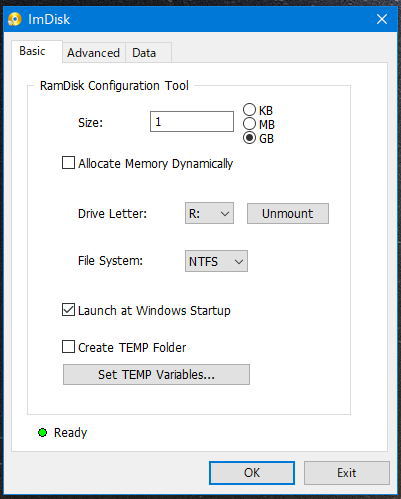401x499 pixels.
Task: Click the Exit button
Action: [347, 473]
